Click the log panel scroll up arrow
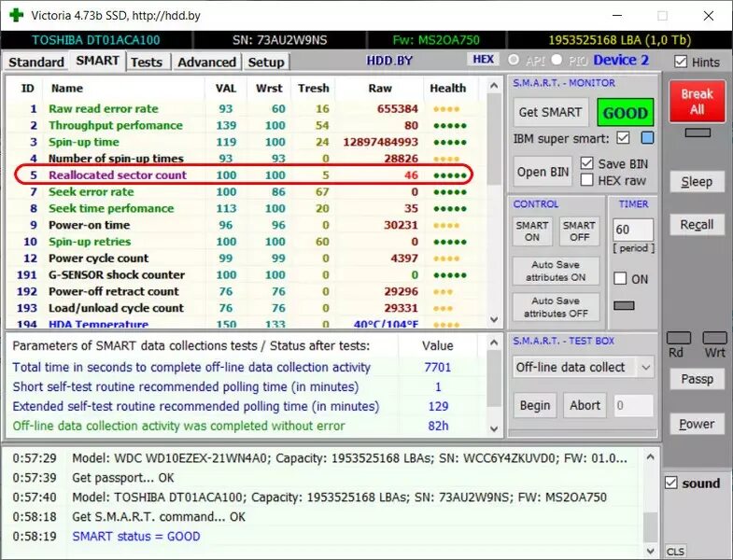Viewport: 733px width, 560px height. point(650,456)
